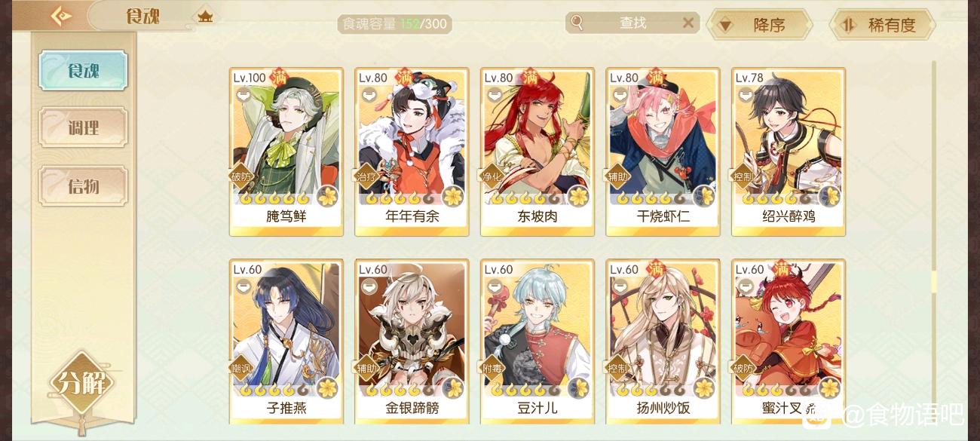Tap the flower badge on 东坡肉 card
This screenshot has width=980, height=441.
point(577,197)
